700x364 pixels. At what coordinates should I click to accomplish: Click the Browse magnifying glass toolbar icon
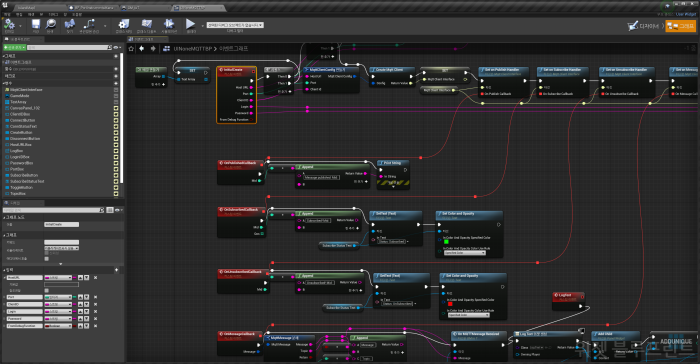pyautogui.click(x=50, y=25)
